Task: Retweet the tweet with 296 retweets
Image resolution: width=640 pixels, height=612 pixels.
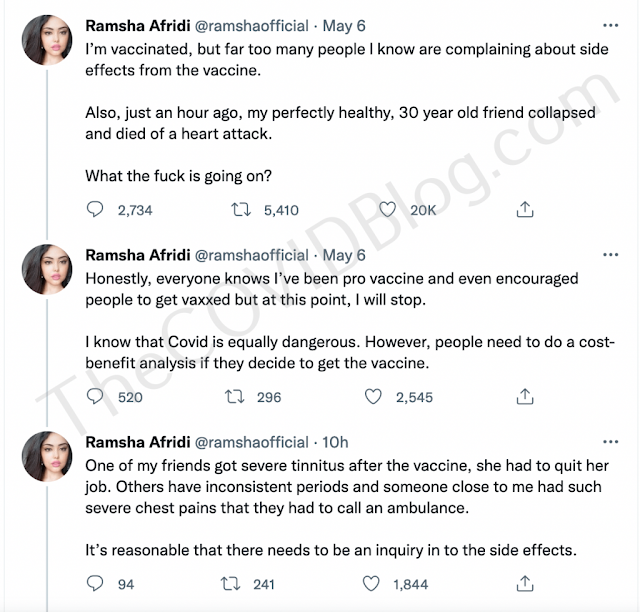Action: pyautogui.click(x=240, y=397)
